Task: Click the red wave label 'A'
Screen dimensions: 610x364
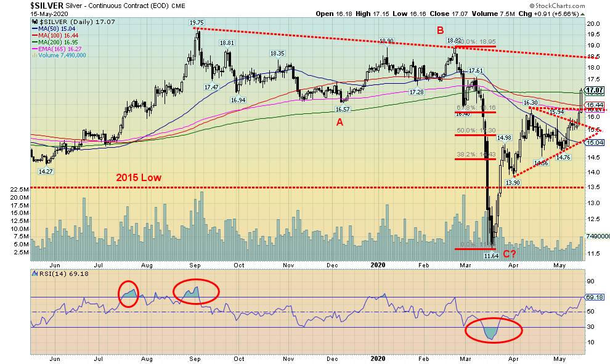Action: (340, 122)
